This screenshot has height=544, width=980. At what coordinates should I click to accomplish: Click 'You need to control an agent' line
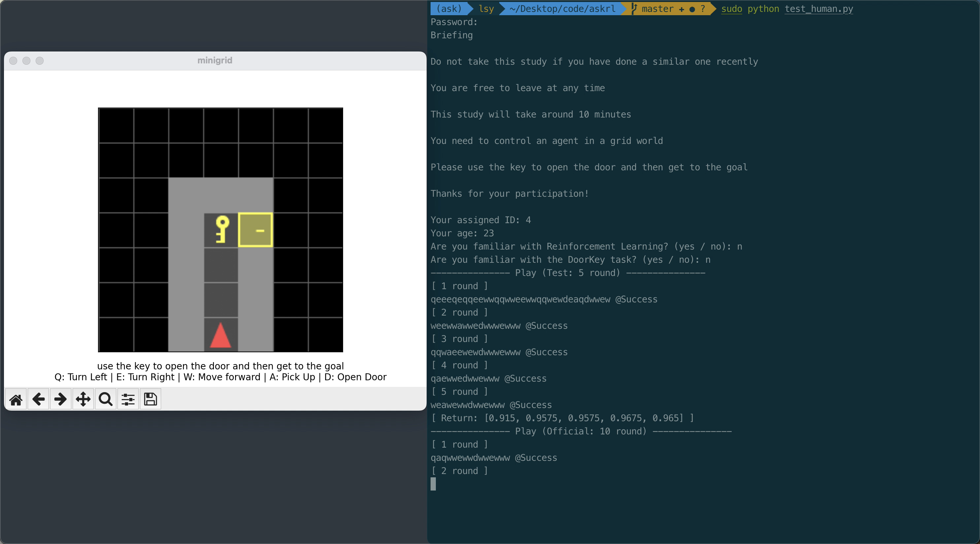[547, 141]
